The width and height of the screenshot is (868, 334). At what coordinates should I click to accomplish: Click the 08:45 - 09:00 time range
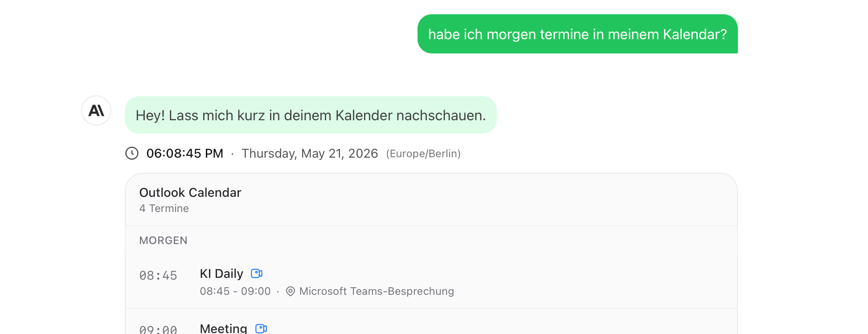pyautogui.click(x=235, y=291)
